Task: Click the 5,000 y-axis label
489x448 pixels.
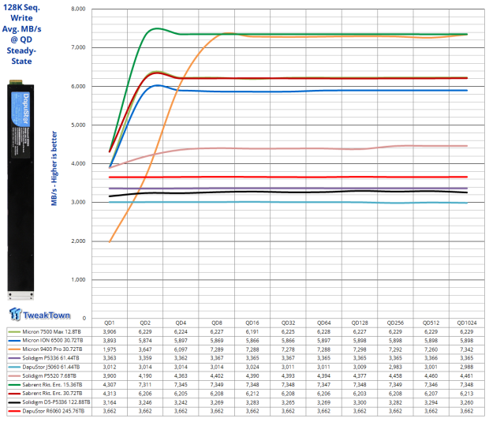Action: (x=78, y=125)
